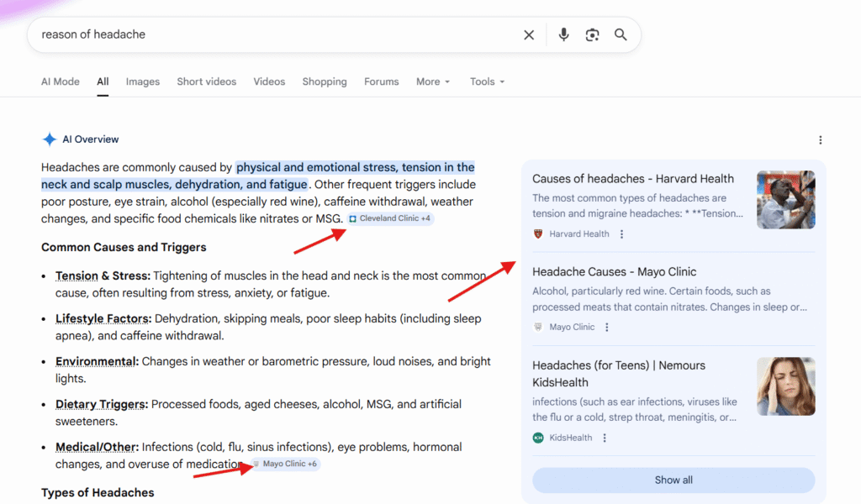Open the AI Mode tab
The width and height of the screenshot is (861, 504).
click(x=60, y=81)
